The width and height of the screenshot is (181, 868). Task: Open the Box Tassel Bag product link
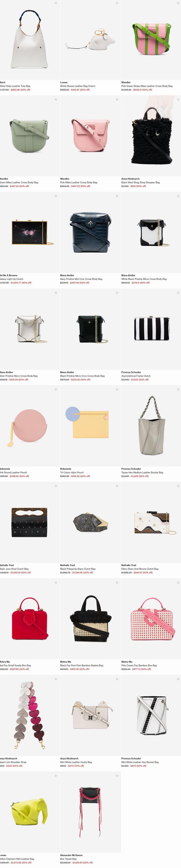point(68,859)
